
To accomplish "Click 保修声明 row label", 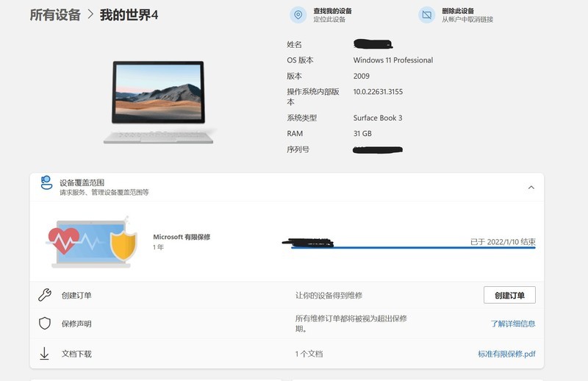I will [x=76, y=324].
